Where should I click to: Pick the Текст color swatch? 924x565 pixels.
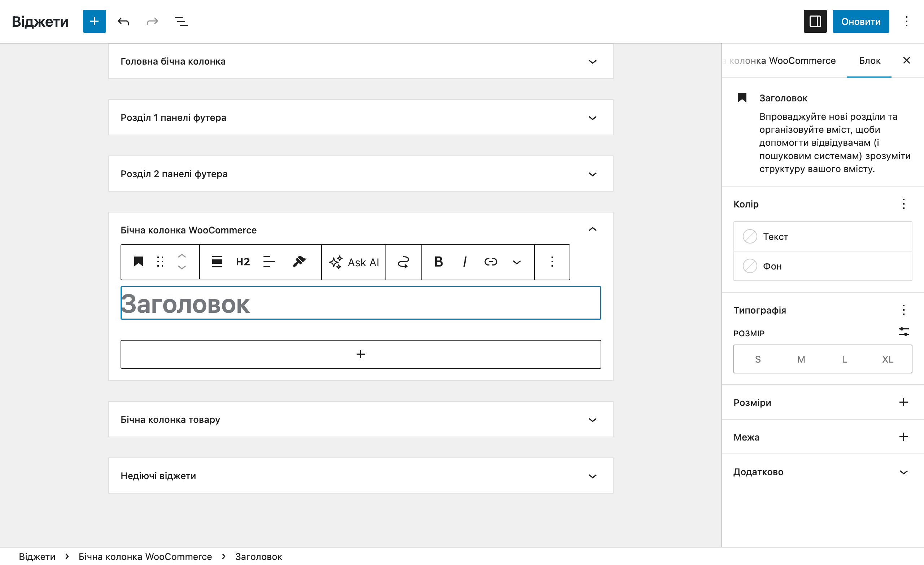pos(822,237)
